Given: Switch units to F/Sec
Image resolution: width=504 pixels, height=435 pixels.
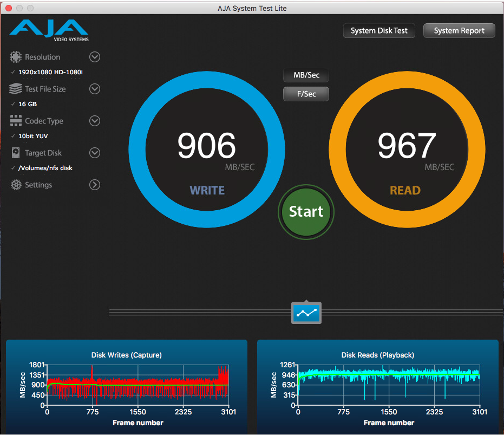Looking at the screenshot, I should tap(306, 94).
